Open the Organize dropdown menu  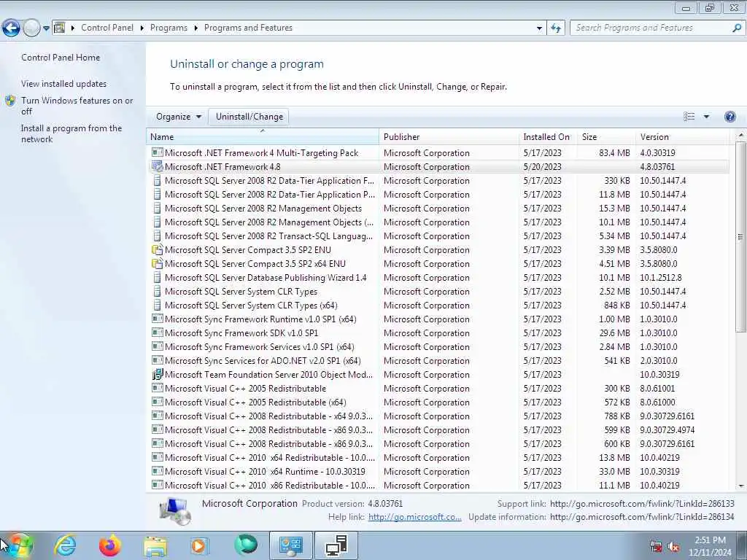(x=179, y=117)
